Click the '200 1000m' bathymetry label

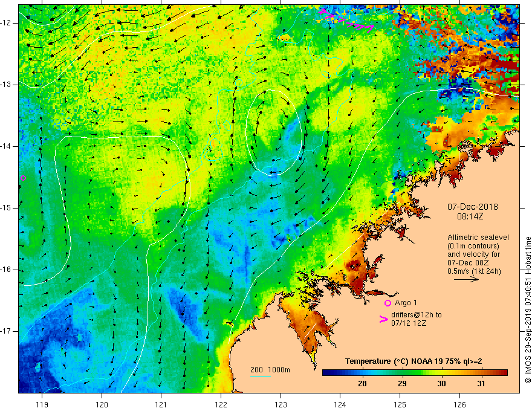270,370
